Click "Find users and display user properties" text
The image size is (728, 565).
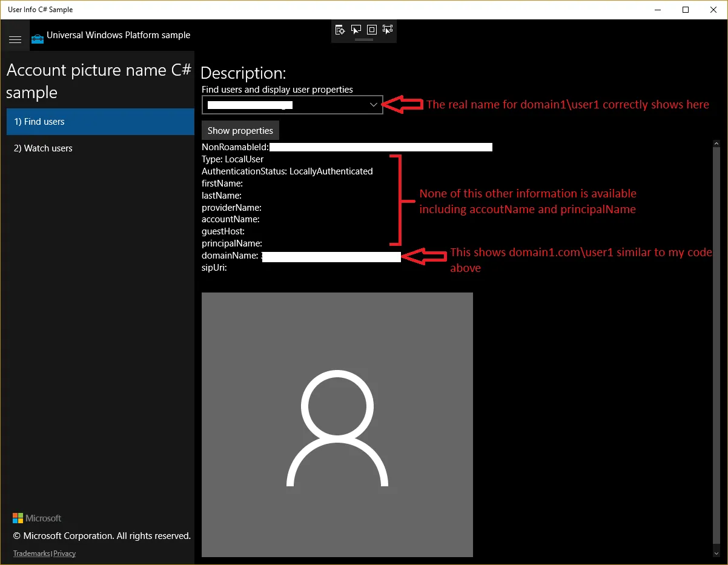click(x=277, y=90)
